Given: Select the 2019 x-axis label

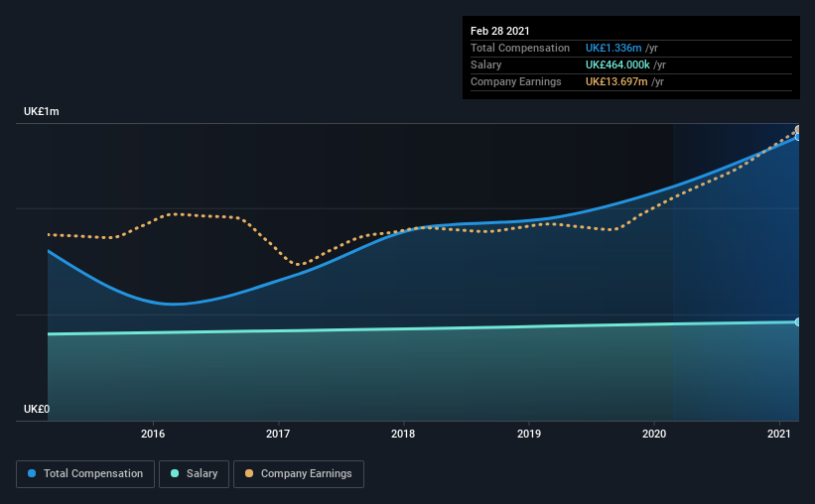Looking at the screenshot, I should click(528, 434).
